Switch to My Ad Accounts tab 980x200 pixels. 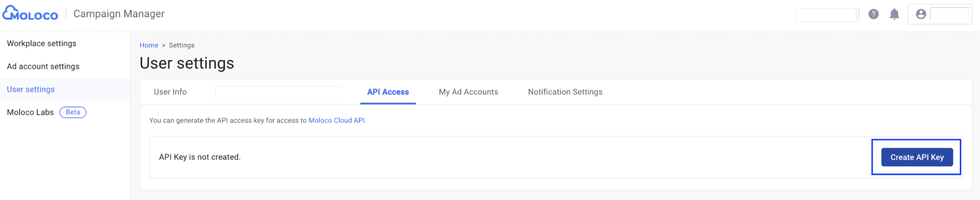click(x=469, y=92)
